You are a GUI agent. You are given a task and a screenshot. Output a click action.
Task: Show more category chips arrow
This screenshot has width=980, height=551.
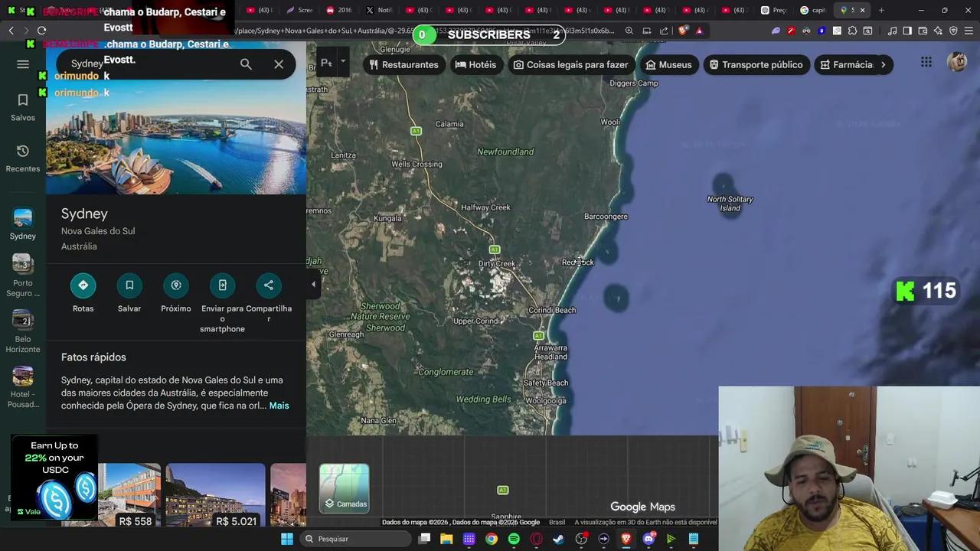(883, 64)
